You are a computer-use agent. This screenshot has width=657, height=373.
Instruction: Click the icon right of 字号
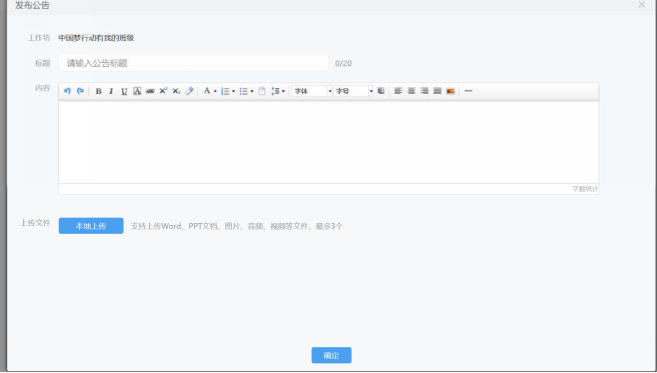point(381,91)
